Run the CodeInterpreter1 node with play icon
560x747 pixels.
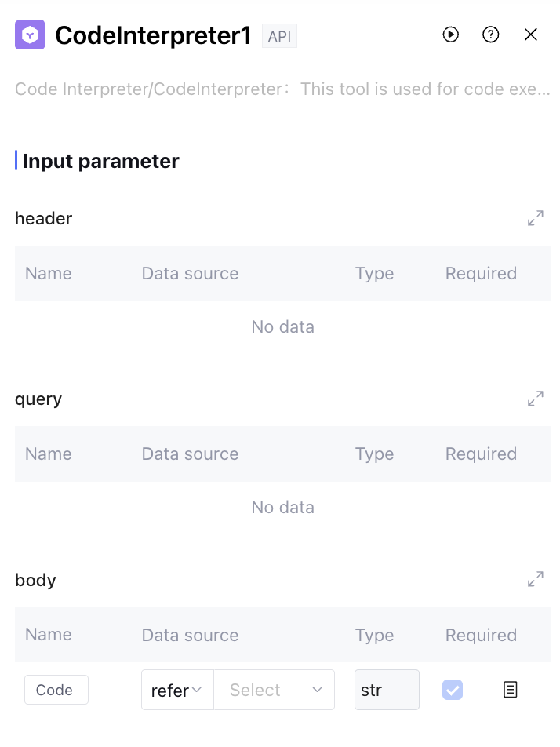click(x=450, y=35)
